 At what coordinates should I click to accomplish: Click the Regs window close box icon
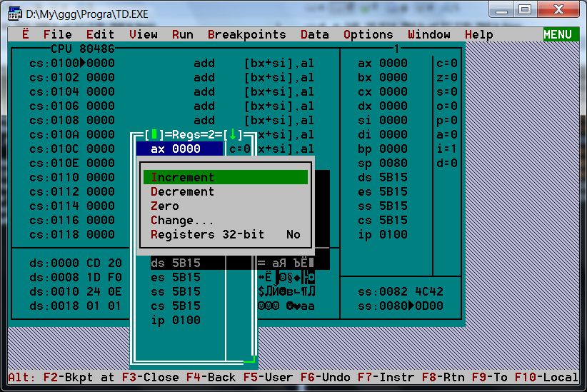click(154, 134)
